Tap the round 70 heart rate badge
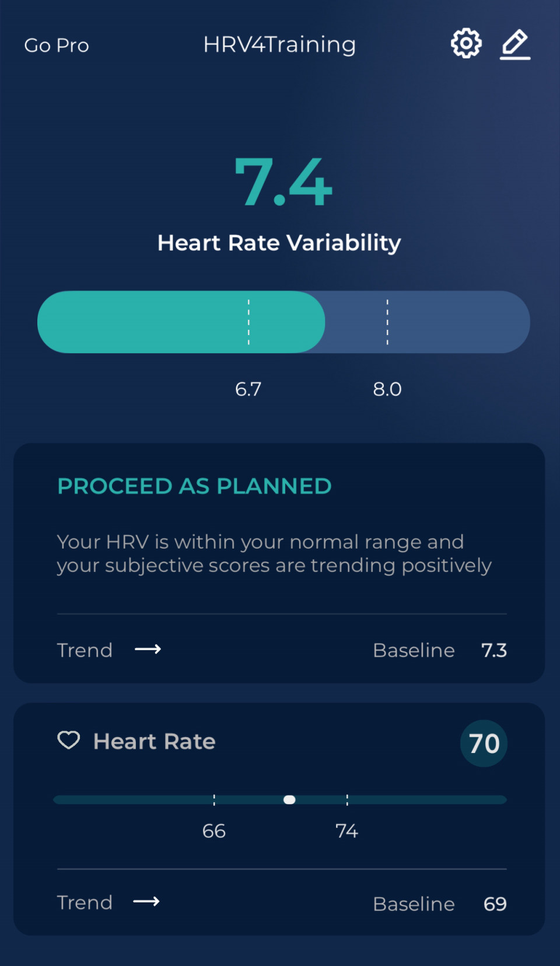Screen dimensions: 560x966 (x=484, y=743)
